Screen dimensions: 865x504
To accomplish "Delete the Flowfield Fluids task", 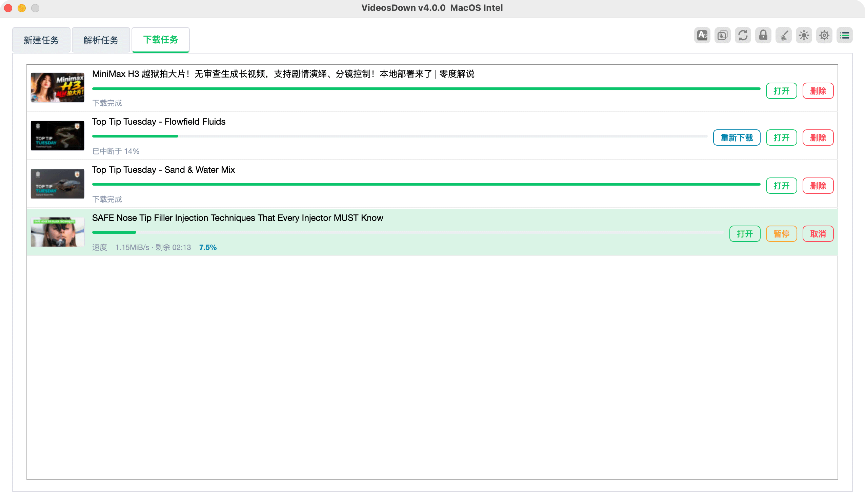I will click(818, 138).
